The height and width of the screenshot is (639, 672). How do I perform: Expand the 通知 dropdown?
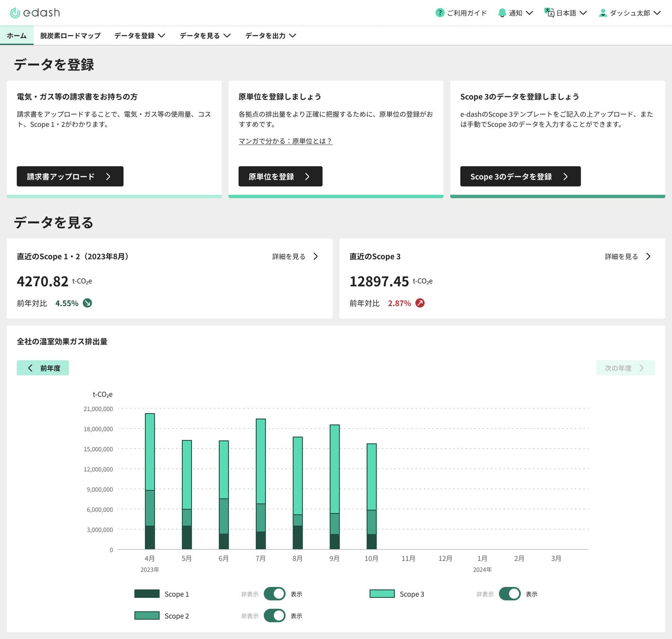pyautogui.click(x=516, y=13)
